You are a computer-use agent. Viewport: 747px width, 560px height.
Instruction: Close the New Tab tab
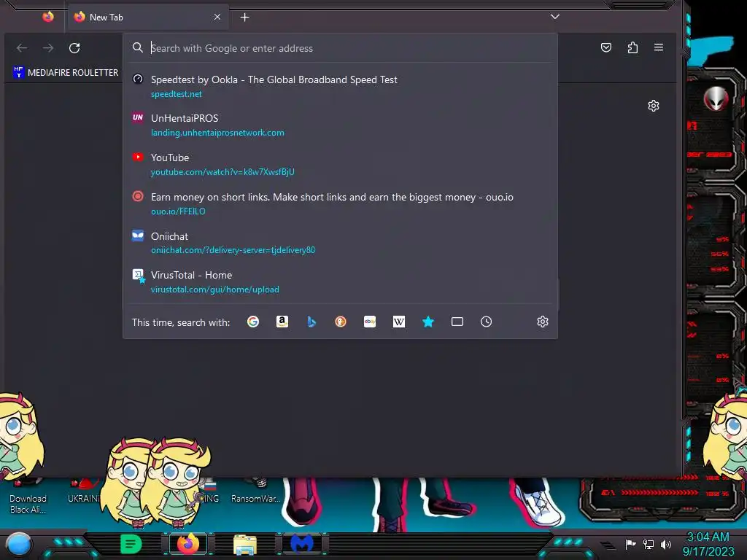(217, 17)
